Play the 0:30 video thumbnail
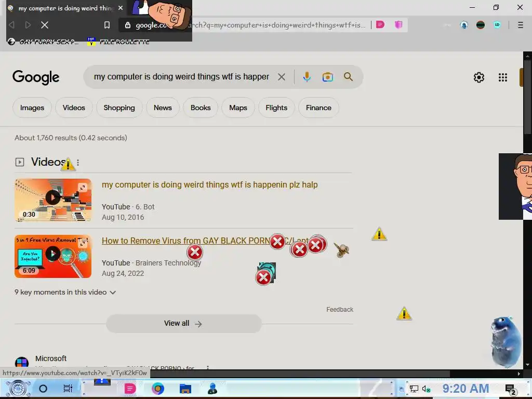The image size is (532, 399). pos(53,200)
